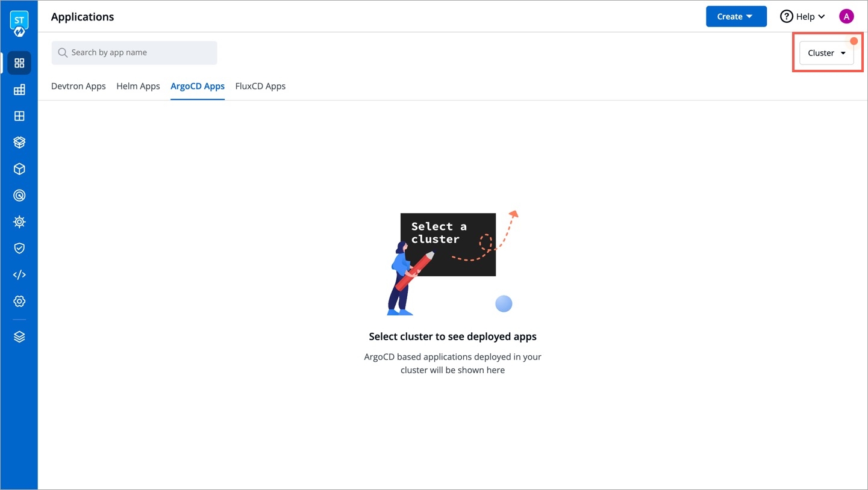Switch to the Helm Apps tab

pos(138,86)
